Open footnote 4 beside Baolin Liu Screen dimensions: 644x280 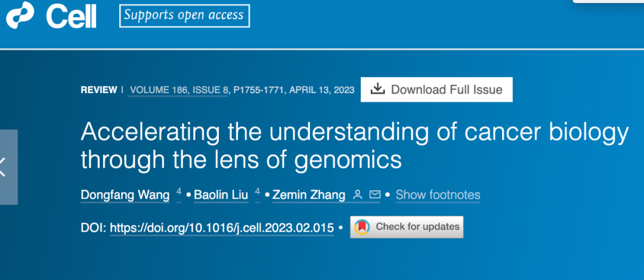[x=258, y=192]
